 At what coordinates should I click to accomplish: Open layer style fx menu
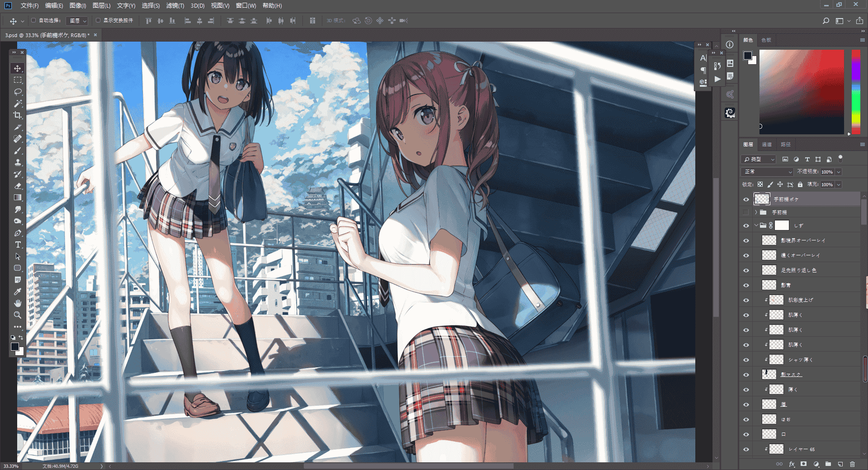[792, 464]
